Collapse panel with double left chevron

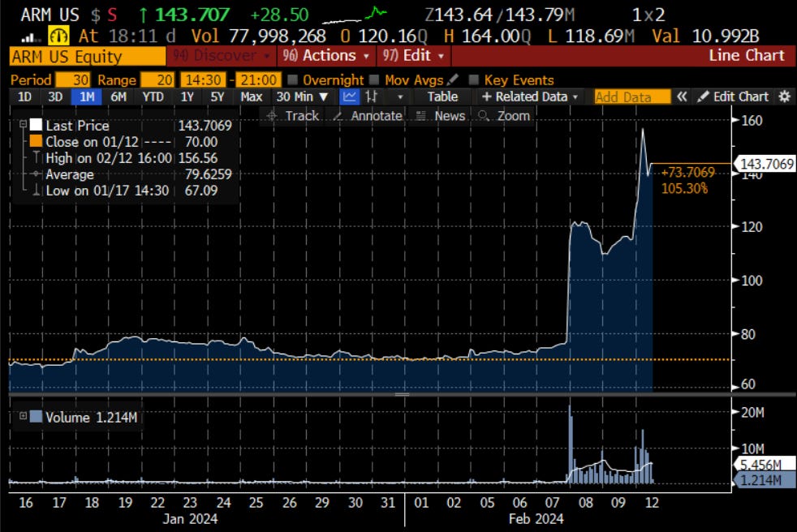[x=682, y=97]
